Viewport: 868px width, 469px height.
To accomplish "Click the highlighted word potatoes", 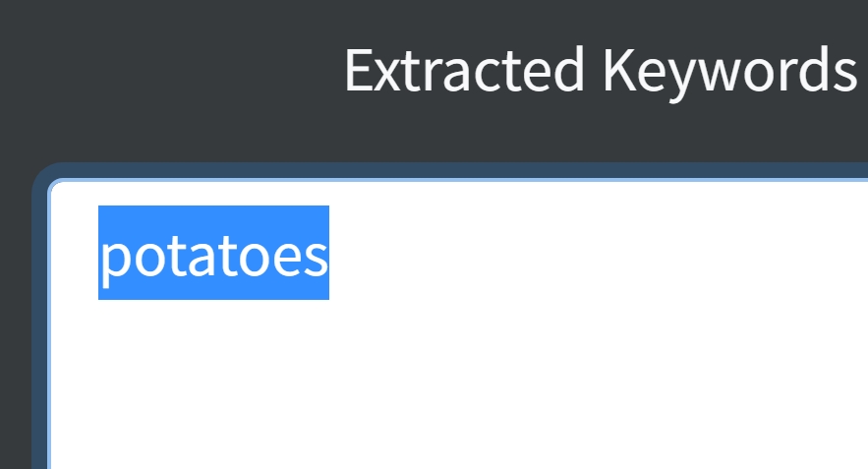I will [x=213, y=254].
